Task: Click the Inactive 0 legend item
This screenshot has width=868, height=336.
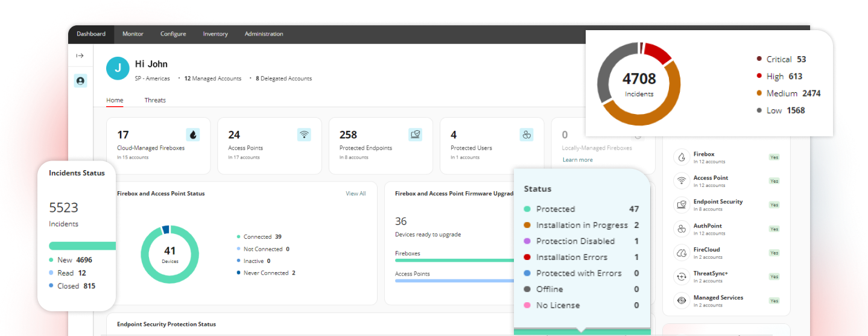Action: 253,261
